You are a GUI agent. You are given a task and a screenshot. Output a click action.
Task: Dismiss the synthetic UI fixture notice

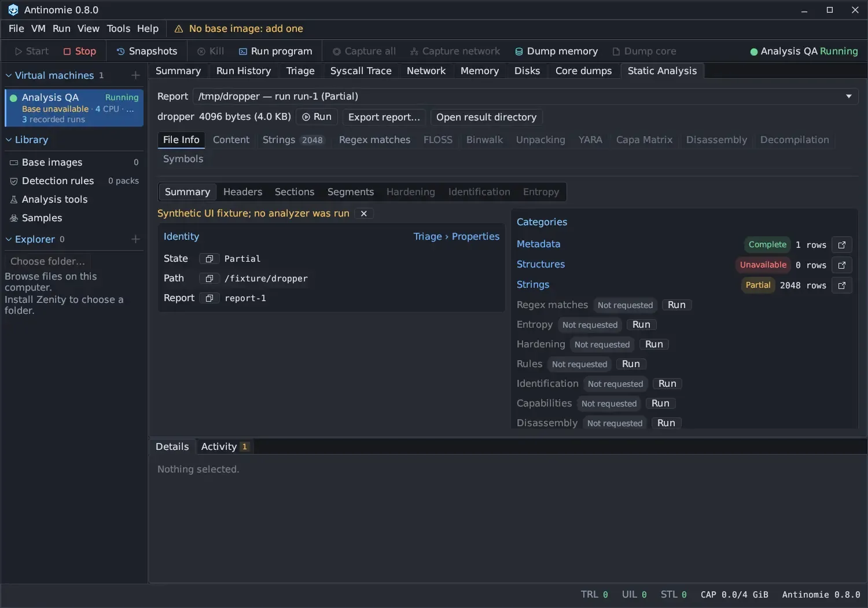pos(364,214)
